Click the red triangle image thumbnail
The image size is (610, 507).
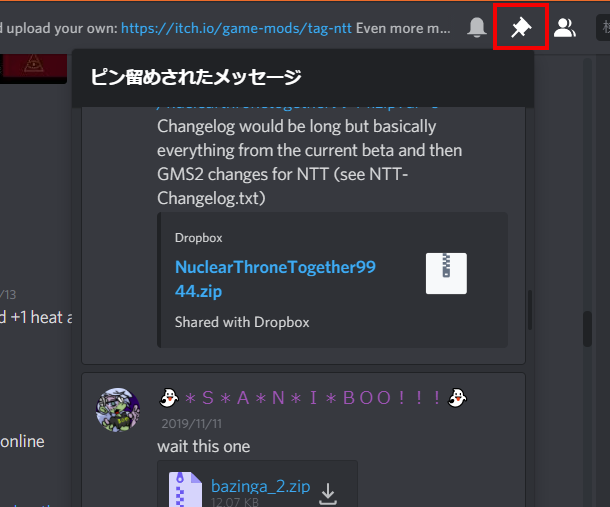coord(33,68)
